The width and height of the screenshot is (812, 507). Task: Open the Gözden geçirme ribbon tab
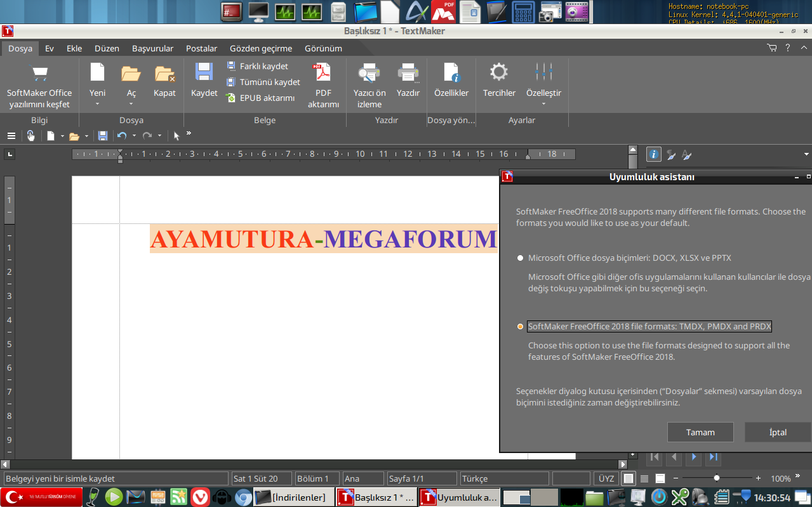(x=261, y=48)
